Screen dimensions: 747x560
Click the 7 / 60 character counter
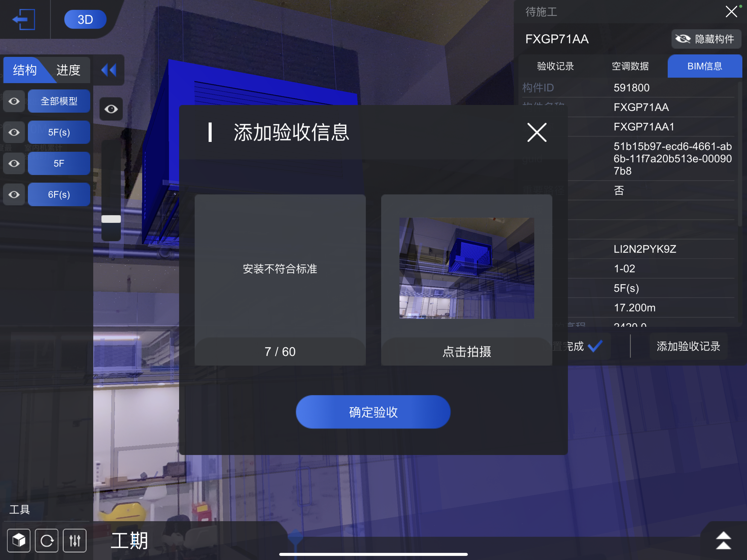click(280, 352)
